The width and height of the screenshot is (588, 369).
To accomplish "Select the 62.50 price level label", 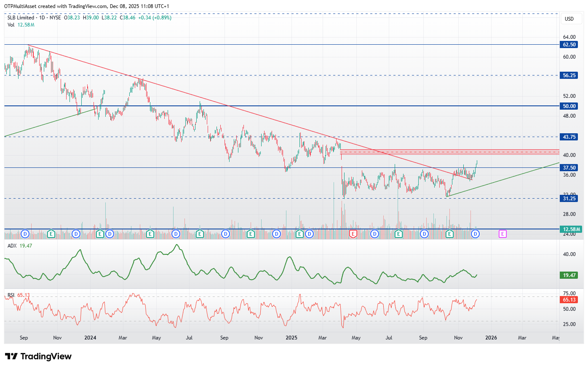I will [x=569, y=45].
